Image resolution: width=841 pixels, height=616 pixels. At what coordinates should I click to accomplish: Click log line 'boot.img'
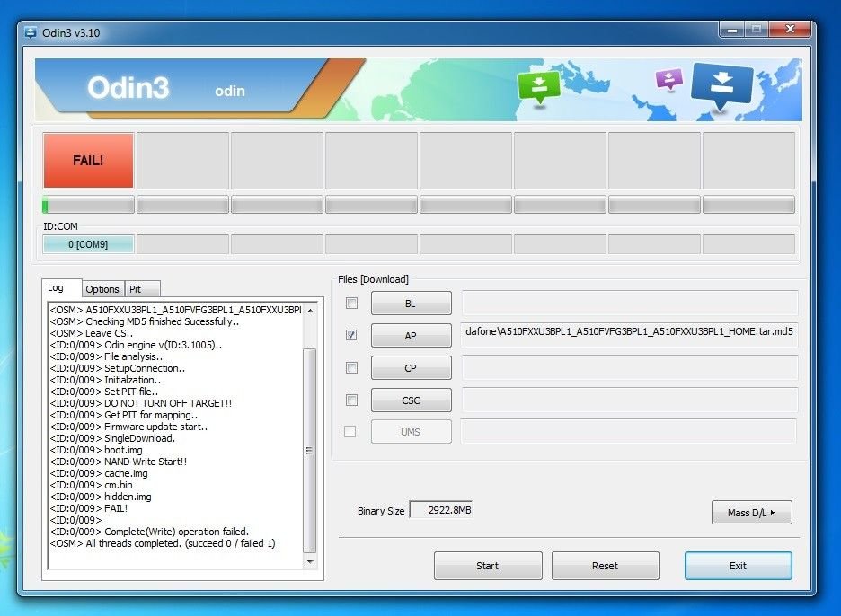pyautogui.click(x=96, y=450)
